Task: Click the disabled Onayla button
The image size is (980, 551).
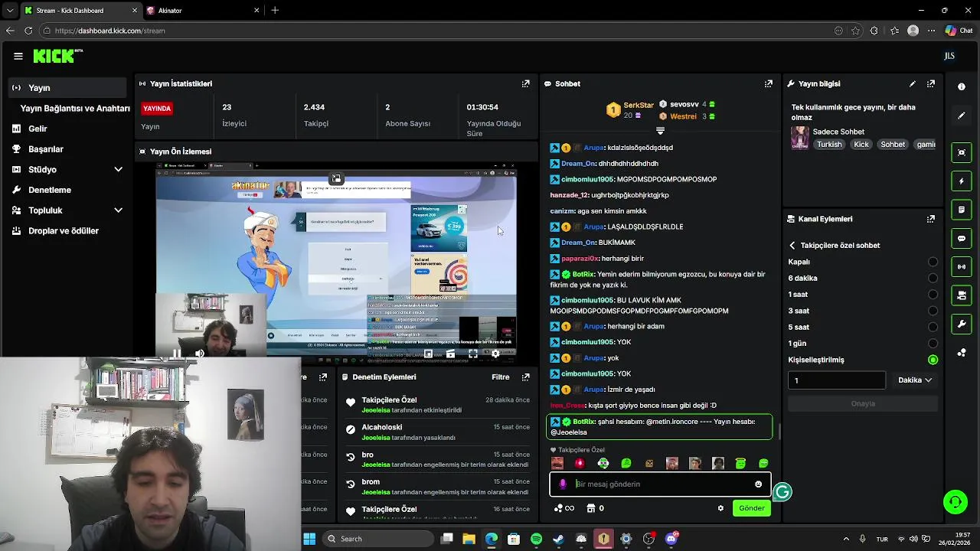Action: (x=863, y=404)
